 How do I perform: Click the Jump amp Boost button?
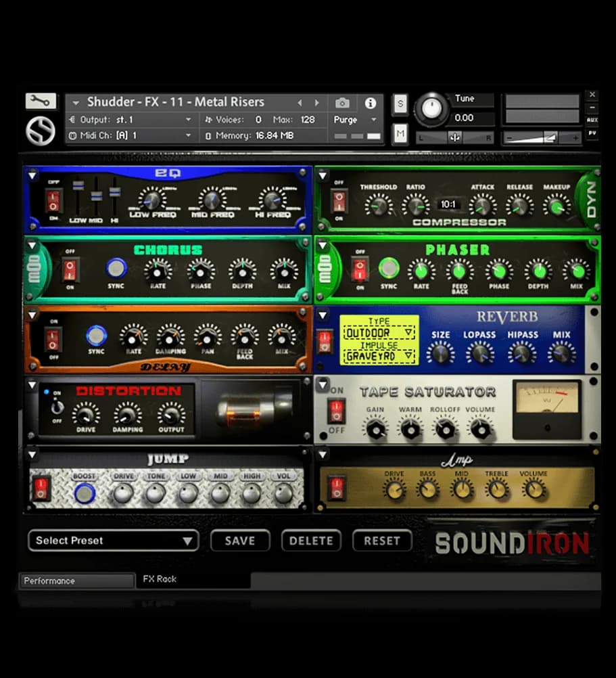point(85,493)
